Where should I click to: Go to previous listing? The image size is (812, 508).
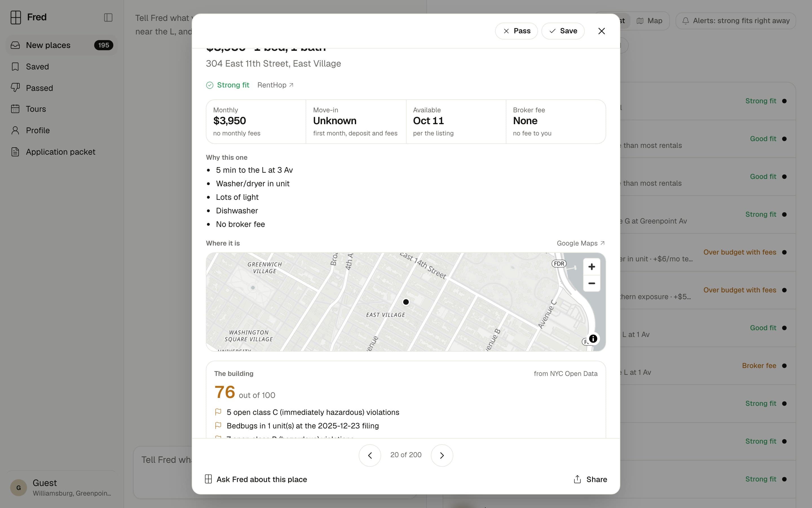tap(370, 455)
